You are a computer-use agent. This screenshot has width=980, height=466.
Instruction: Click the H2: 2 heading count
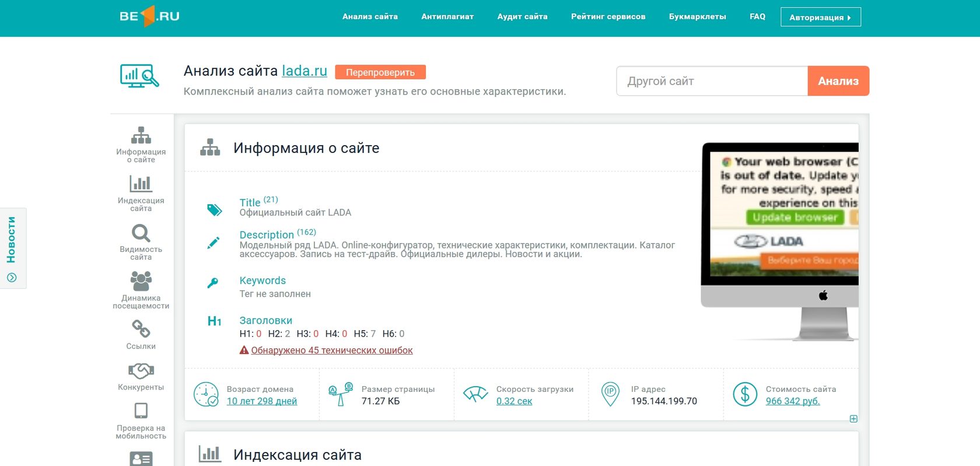[279, 334]
